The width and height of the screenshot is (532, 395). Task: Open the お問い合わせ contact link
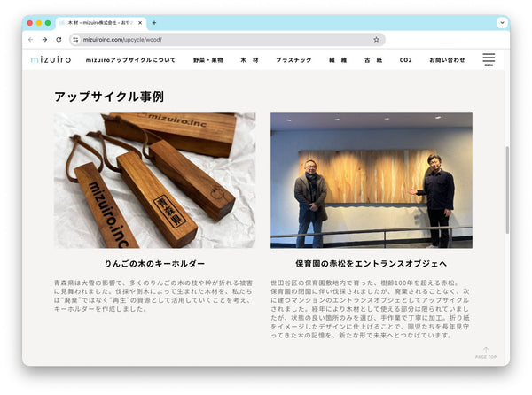coord(447,60)
